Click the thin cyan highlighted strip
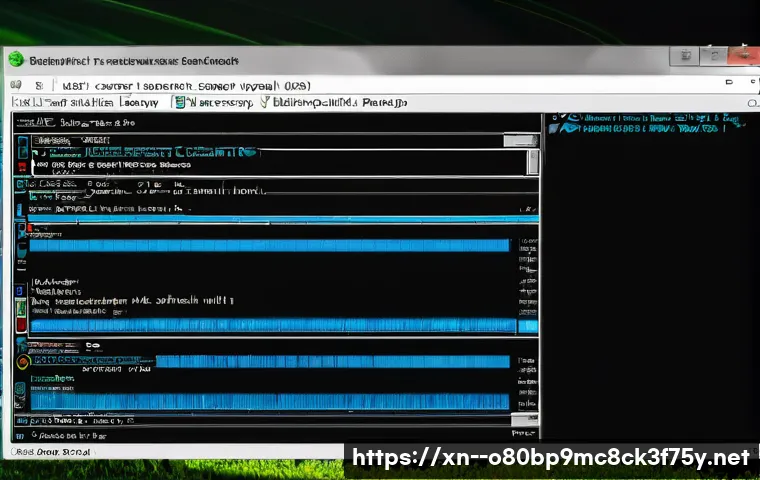The height and width of the screenshot is (480, 760). coord(284,219)
